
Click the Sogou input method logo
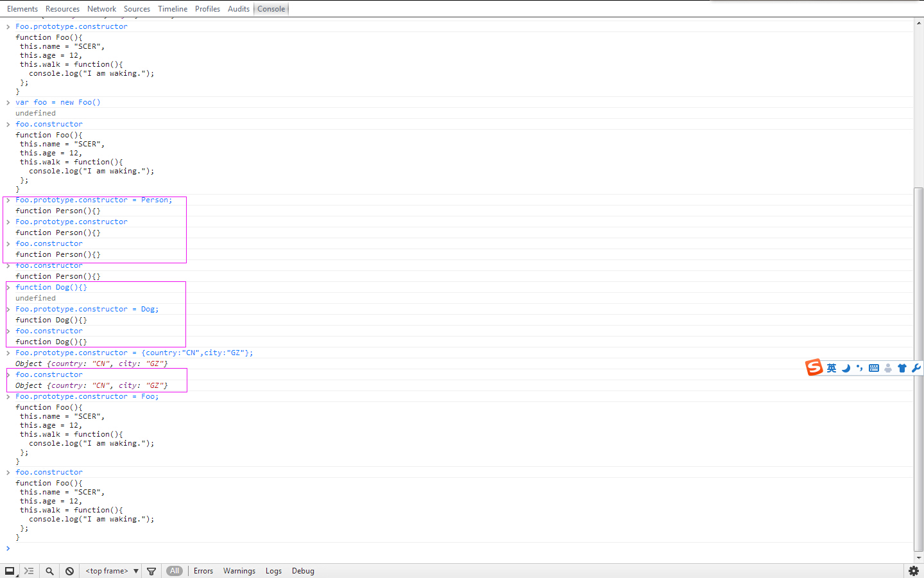814,367
